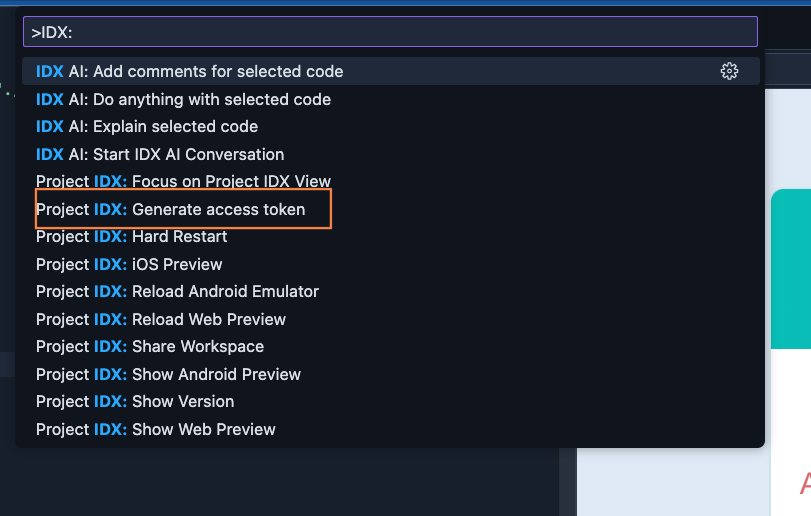Image resolution: width=811 pixels, height=516 pixels.
Task: Select IDX AI: Start IDX AI Conversation
Action: 391,154
